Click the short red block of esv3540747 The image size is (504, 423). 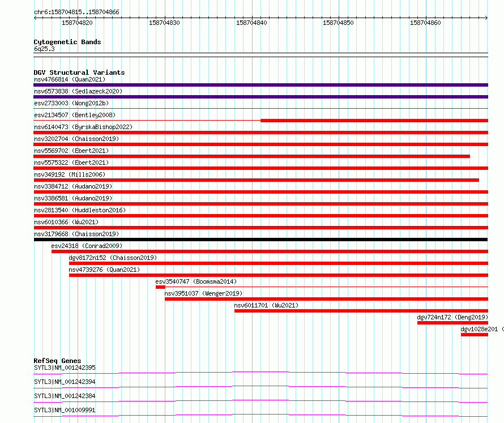coord(160,287)
